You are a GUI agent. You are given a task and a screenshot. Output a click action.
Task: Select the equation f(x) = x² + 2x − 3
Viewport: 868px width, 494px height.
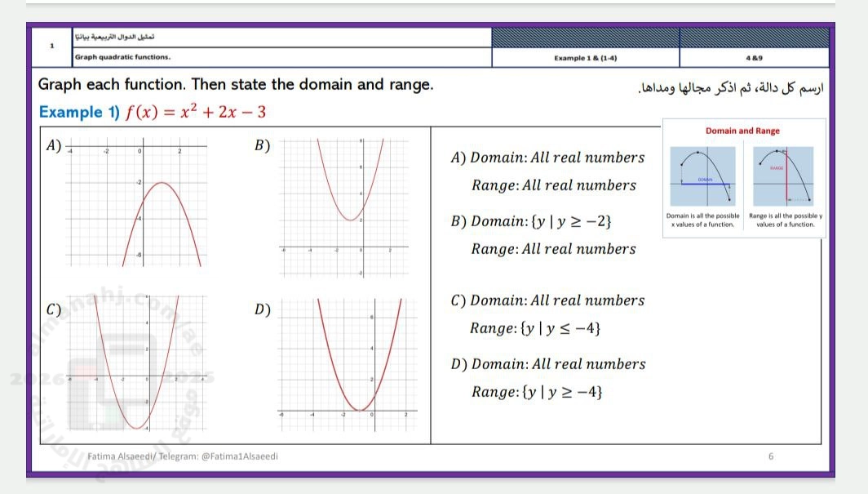click(195, 112)
